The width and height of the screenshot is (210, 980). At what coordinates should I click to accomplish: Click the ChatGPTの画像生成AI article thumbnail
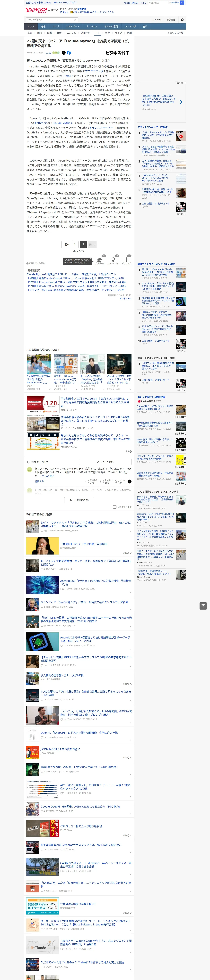(x=39, y=364)
